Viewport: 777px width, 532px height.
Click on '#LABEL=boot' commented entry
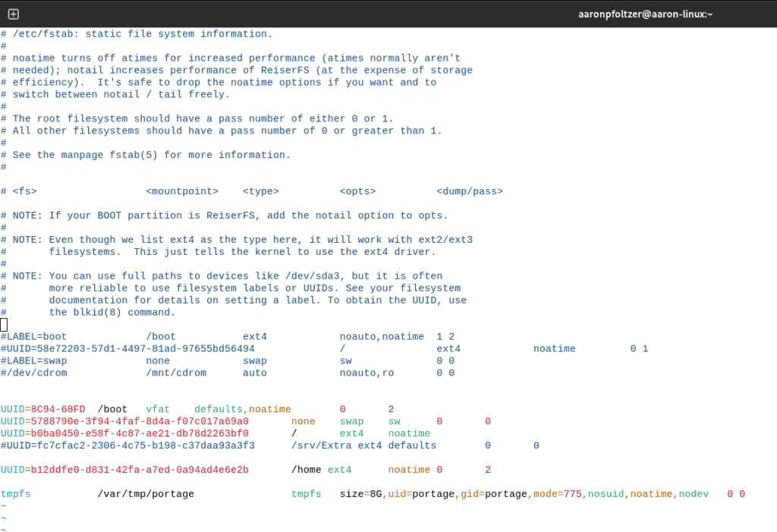pyautogui.click(x=33, y=337)
